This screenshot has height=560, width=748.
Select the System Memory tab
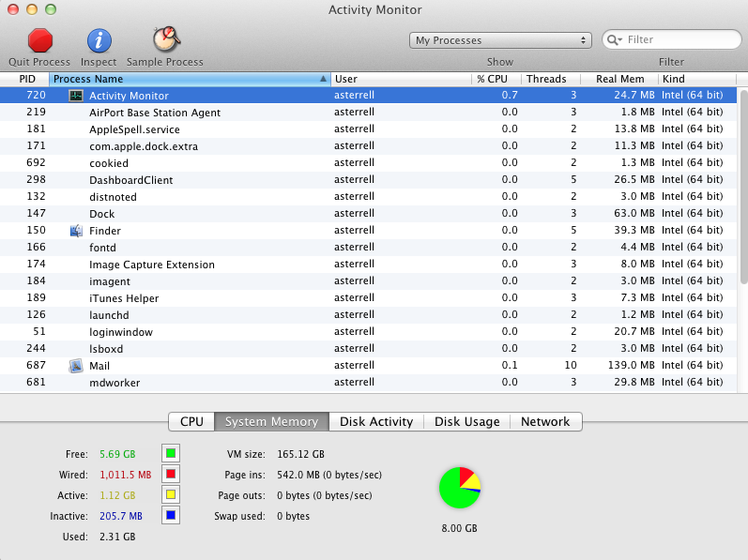[x=271, y=422]
